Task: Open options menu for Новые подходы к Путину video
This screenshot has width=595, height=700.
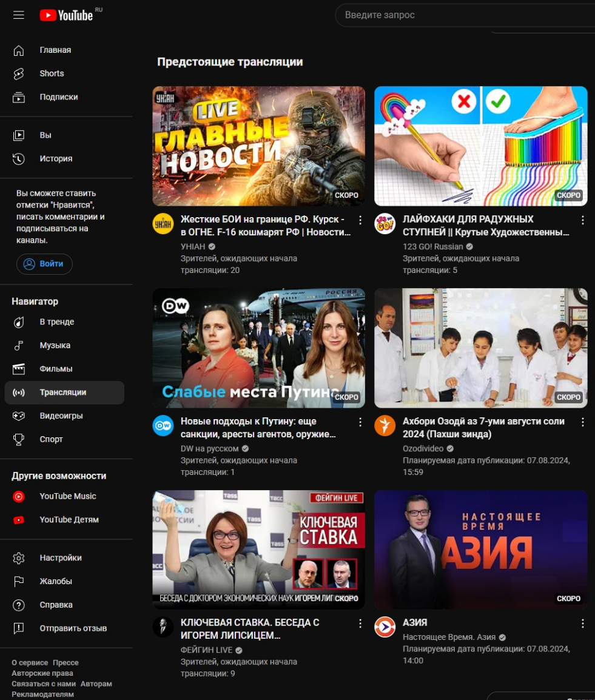Action: pyautogui.click(x=360, y=422)
